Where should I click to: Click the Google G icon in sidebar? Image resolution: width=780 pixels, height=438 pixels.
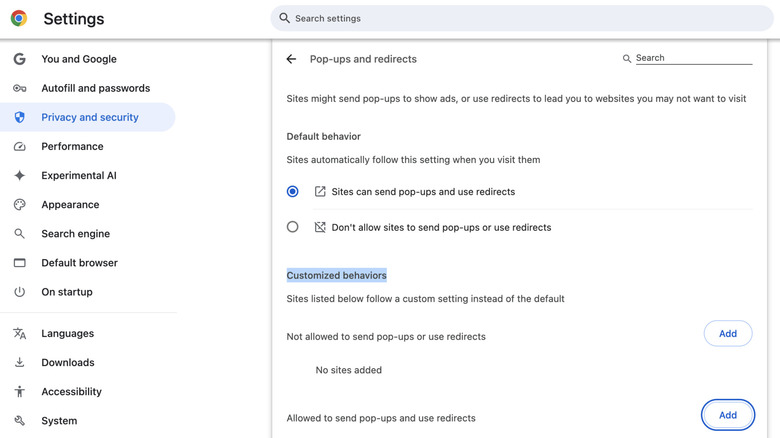(19, 59)
